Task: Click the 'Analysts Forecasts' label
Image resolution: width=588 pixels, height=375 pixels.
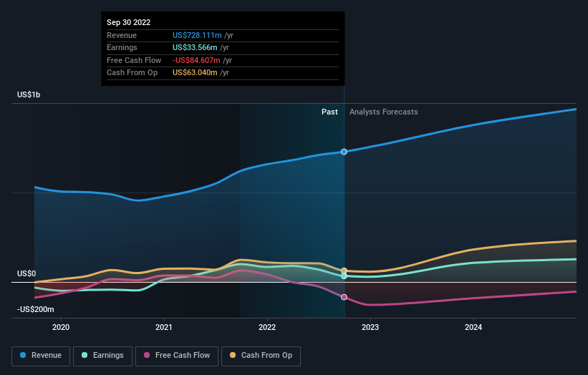Action: click(384, 112)
